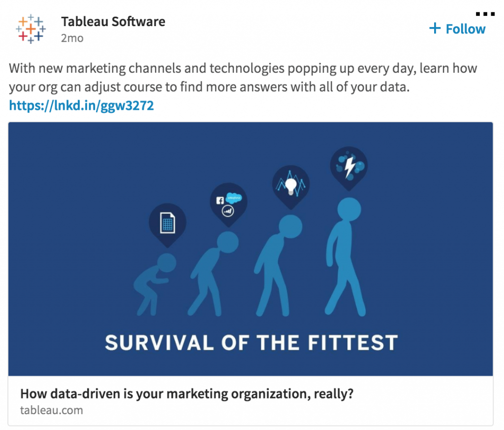Select the spreadsheet document icon in the image
This screenshot has width=504, height=430.
tap(167, 222)
